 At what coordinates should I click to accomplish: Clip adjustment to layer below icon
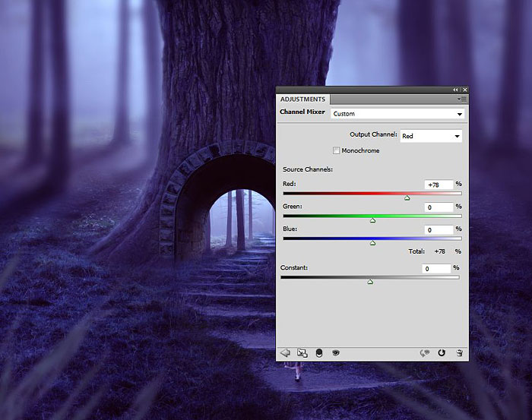tap(318, 352)
